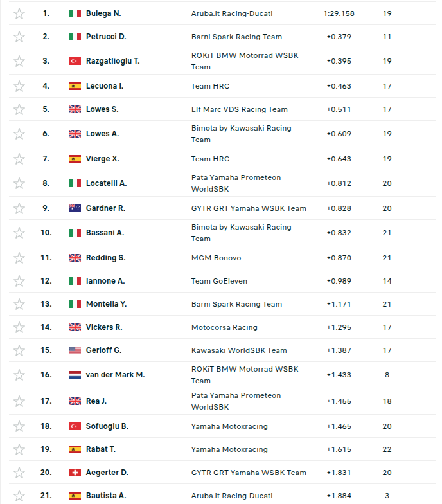Star Razgatlioglu T. as favorite
Screen dimensions: 442x504
pos(19,61)
